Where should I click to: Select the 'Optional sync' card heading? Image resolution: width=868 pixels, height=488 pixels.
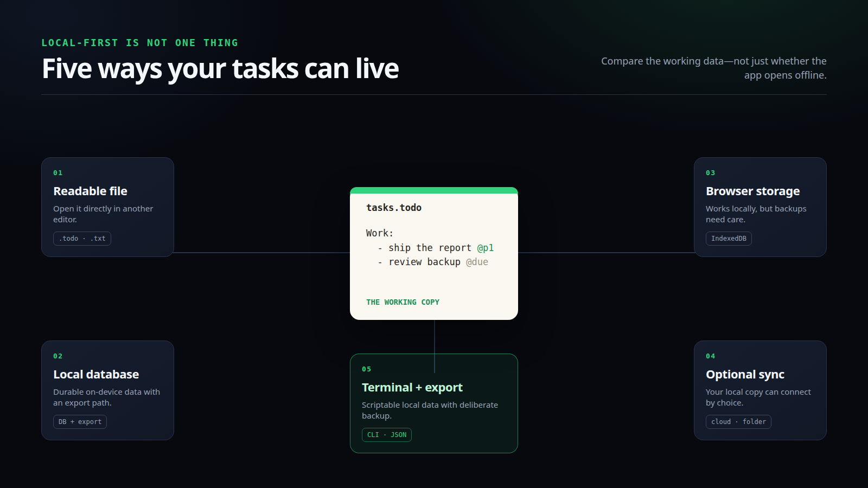pos(745,375)
